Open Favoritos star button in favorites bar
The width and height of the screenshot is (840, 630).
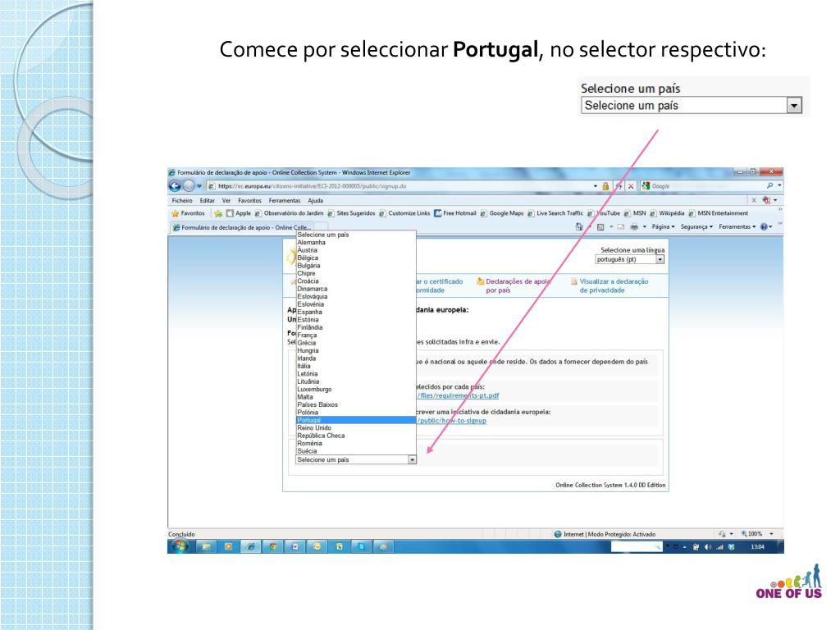pyautogui.click(x=188, y=213)
